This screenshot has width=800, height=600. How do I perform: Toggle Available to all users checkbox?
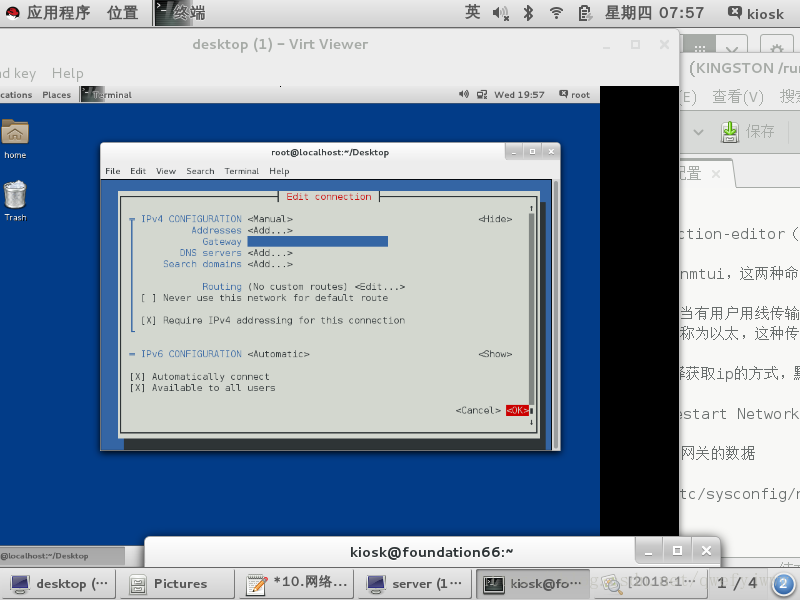pyautogui.click(x=137, y=388)
